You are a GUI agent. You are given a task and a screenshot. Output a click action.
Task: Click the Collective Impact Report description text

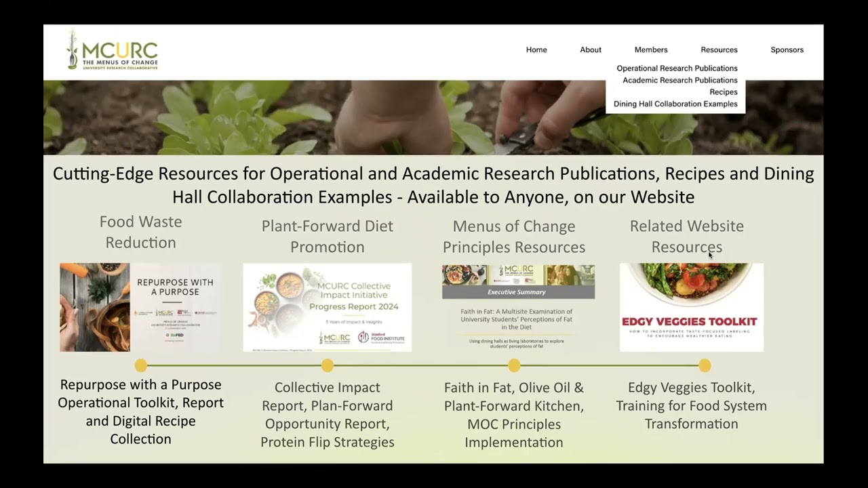(328, 414)
